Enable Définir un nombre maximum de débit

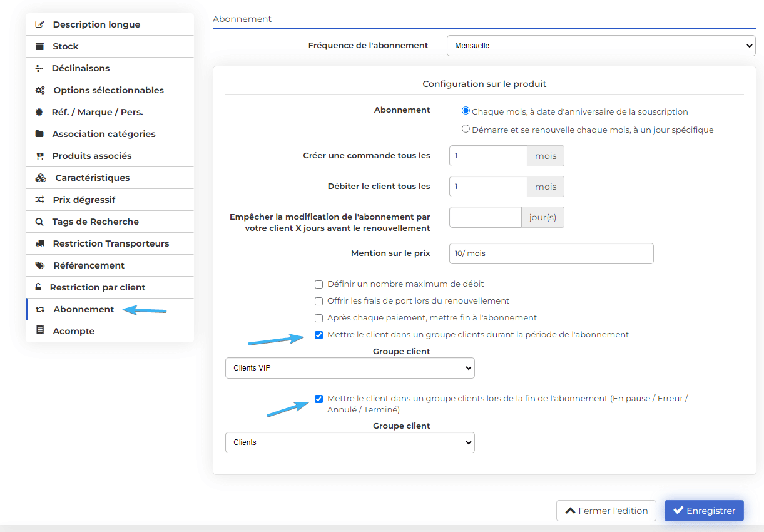click(x=319, y=284)
